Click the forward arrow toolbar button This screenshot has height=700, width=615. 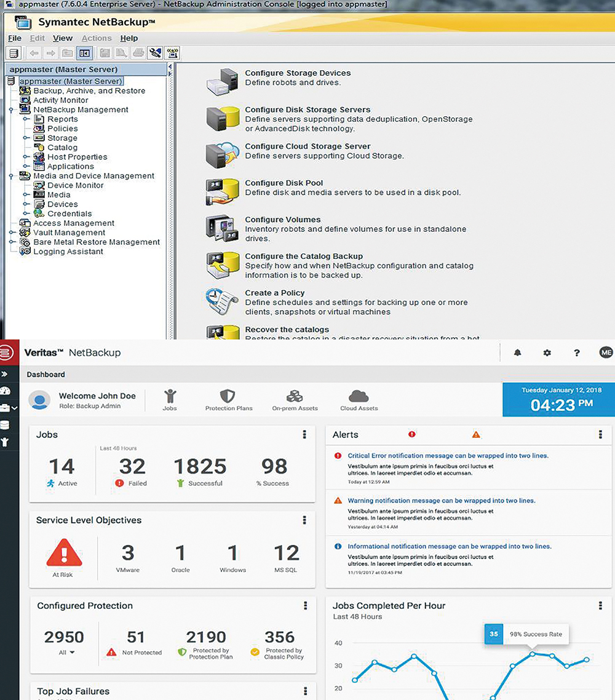tap(50, 53)
